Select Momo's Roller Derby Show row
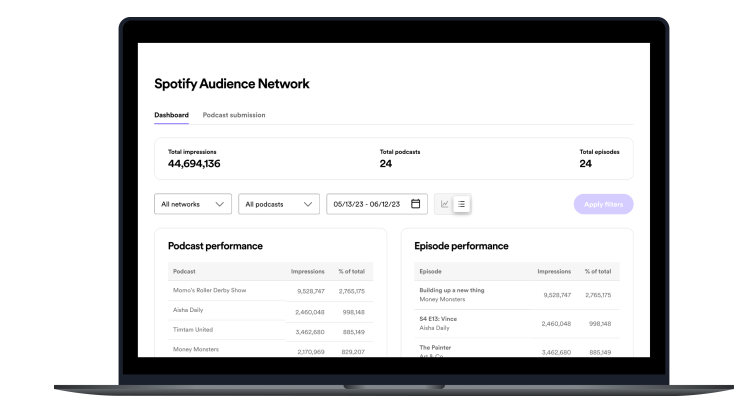This screenshot has width=756, height=409. tap(270, 291)
